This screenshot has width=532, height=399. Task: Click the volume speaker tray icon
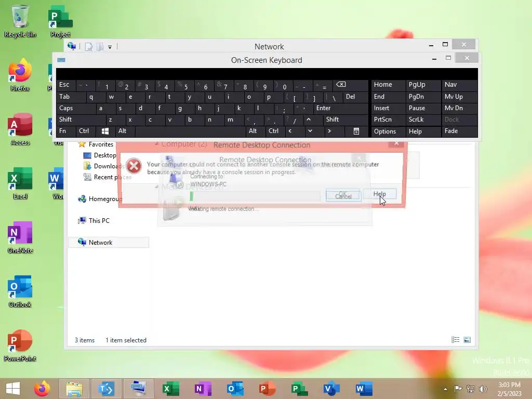(483, 389)
